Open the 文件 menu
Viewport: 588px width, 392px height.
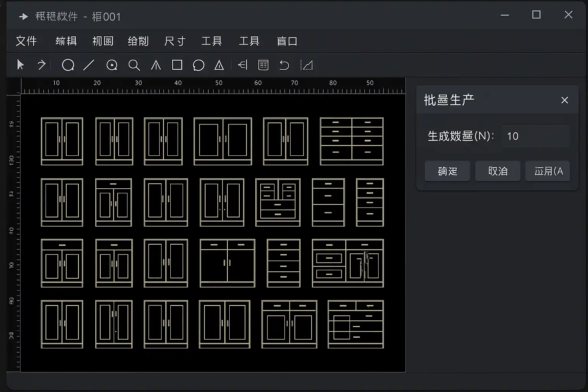point(26,41)
